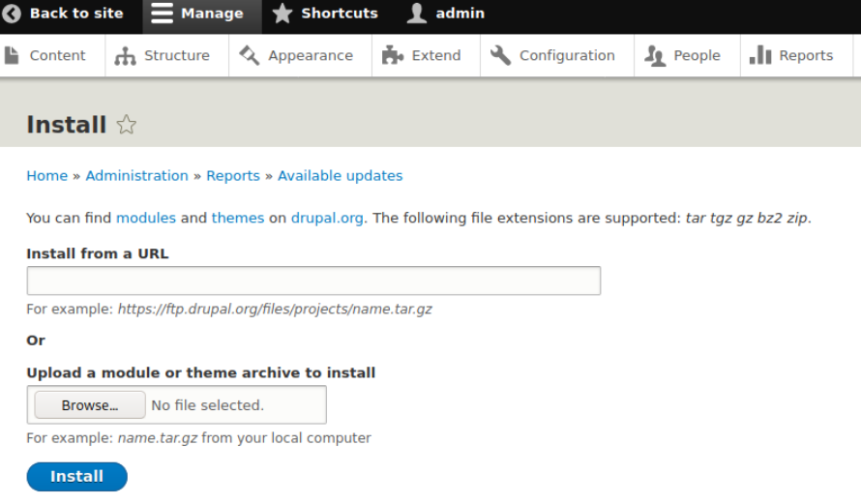
Task: Go to Administration breadcrumb link
Action: coord(136,176)
